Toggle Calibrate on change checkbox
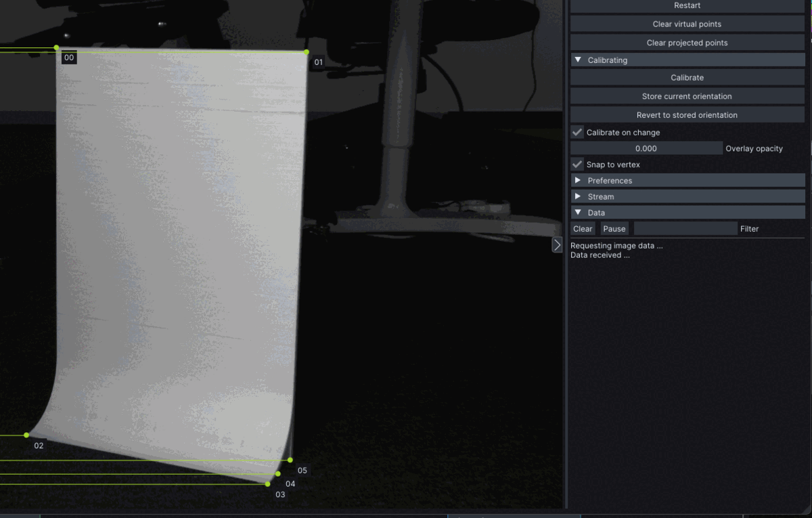812x518 pixels. tap(577, 132)
